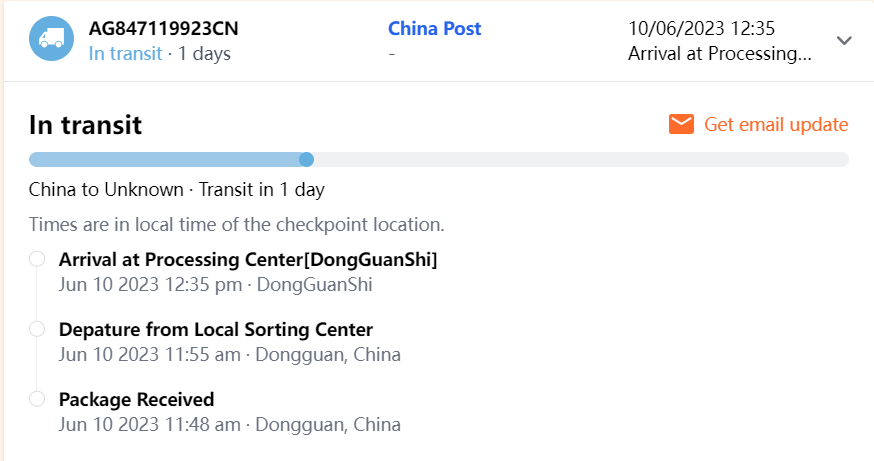Click the gray unfilled part of progress bar

(x=580, y=159)
